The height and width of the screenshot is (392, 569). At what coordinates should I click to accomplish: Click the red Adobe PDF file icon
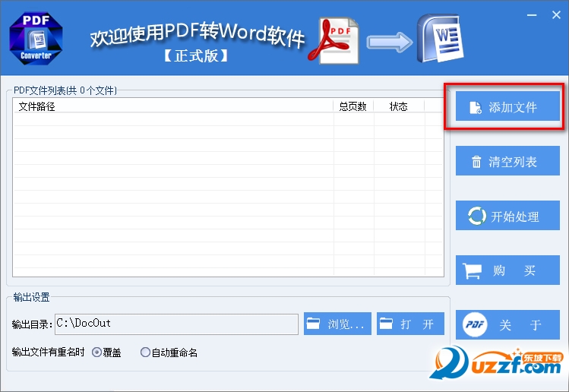click(x=333, y=41)
